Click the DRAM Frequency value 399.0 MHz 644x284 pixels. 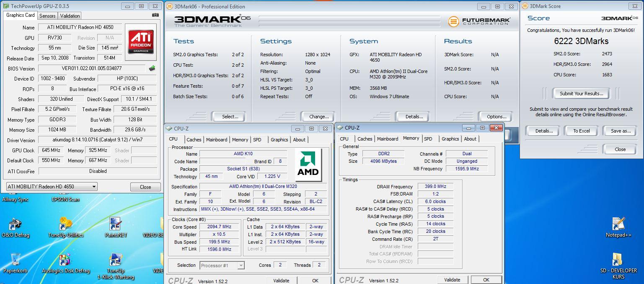[435, 187]
